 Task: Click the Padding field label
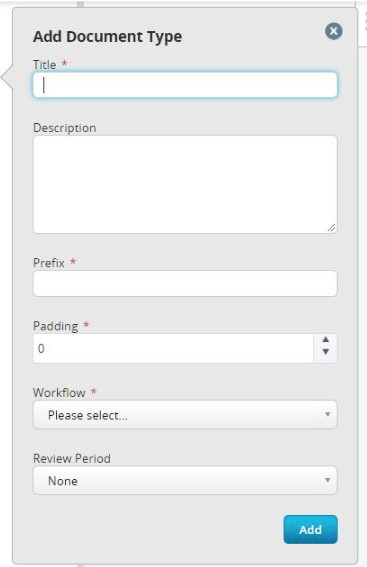click(x=56, y=326)
